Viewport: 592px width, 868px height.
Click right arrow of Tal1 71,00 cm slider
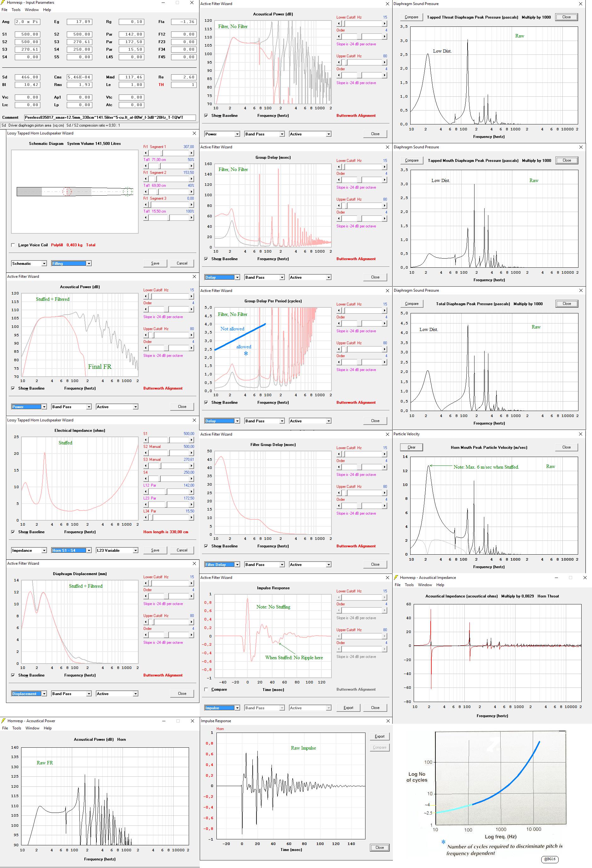coord(192,166)
